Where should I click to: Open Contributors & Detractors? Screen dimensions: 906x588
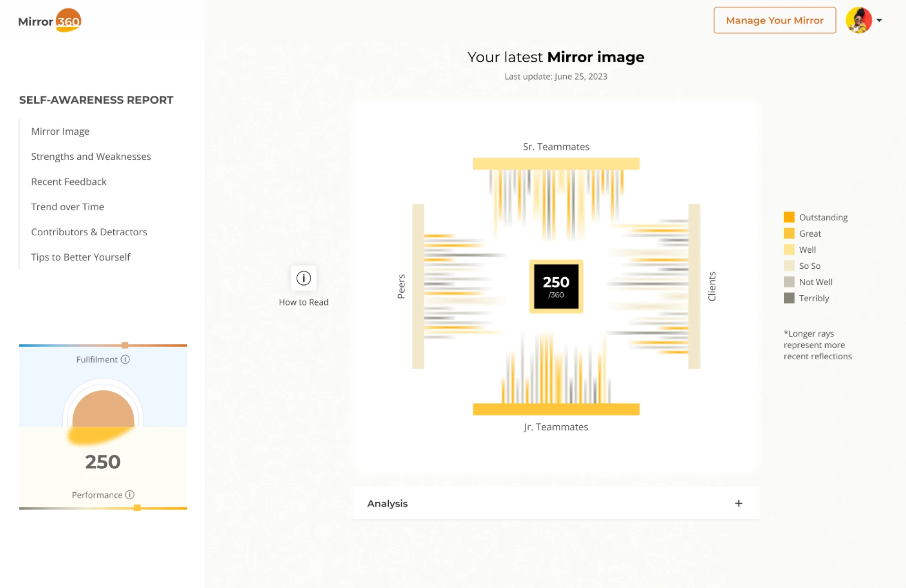(x=89, y=232)
